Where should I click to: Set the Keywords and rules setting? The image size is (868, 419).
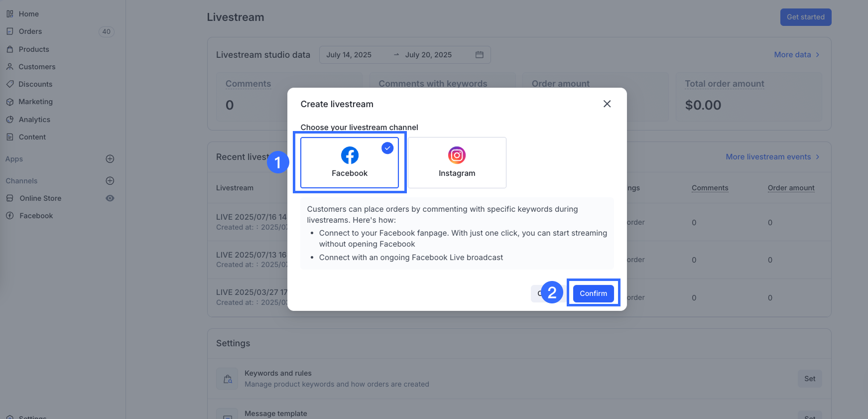[x=809, y=379]
